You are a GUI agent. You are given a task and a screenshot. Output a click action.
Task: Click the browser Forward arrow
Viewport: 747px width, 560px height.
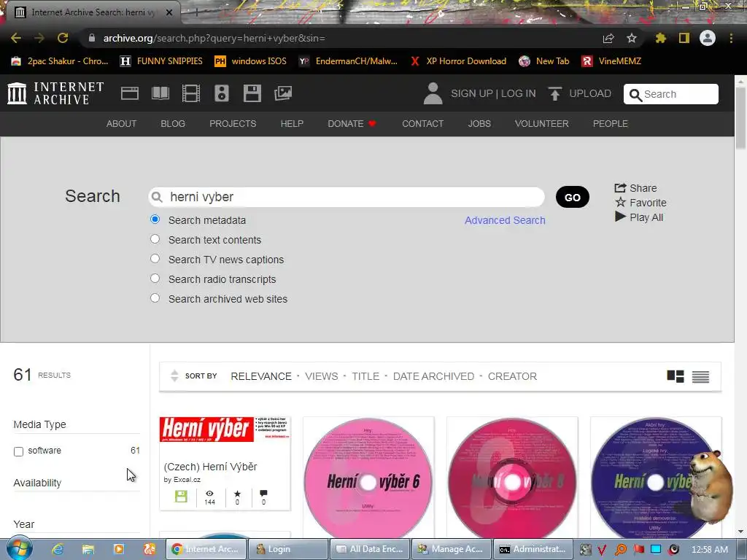click(x=39, y=38)
